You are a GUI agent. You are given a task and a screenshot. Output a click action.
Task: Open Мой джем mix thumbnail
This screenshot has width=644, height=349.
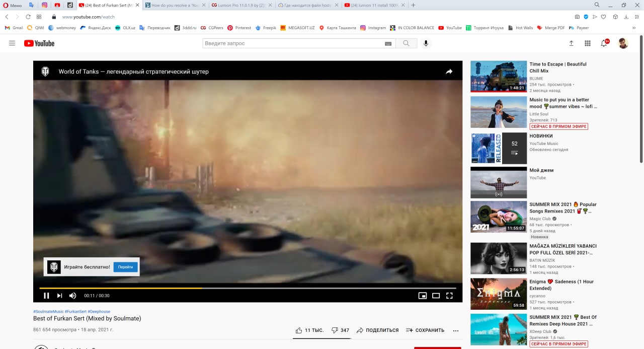pyautogui.click(x=499, y=183)
